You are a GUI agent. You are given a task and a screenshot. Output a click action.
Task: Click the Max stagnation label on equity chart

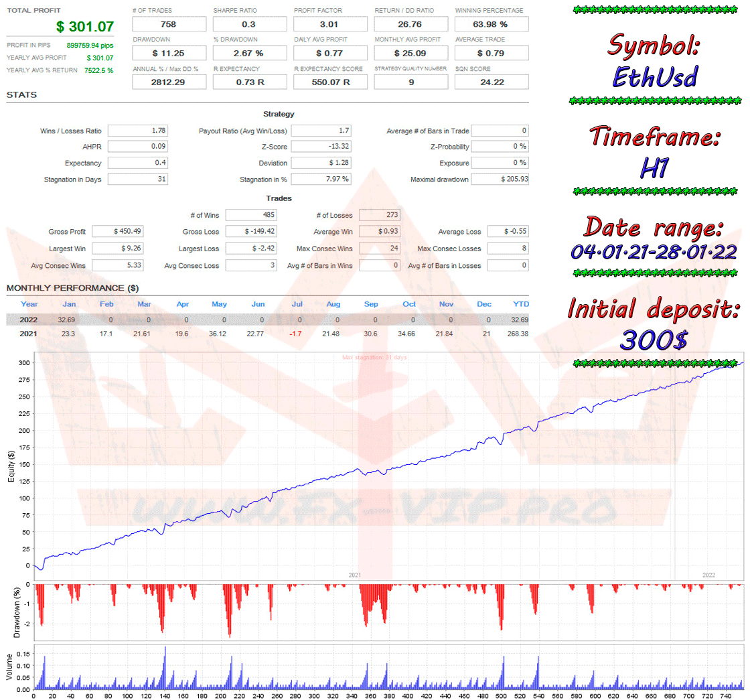point(374,357)
